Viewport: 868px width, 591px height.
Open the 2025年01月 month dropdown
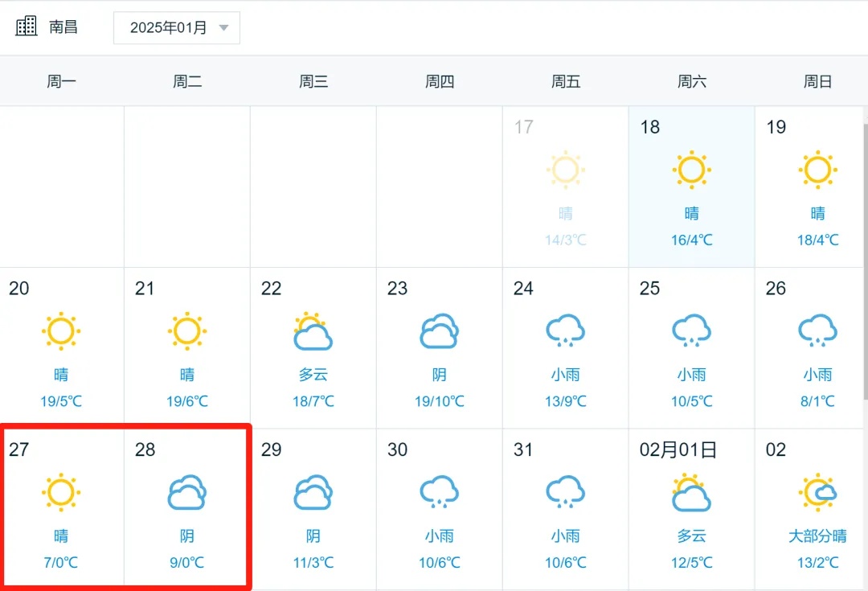point(176,27)
